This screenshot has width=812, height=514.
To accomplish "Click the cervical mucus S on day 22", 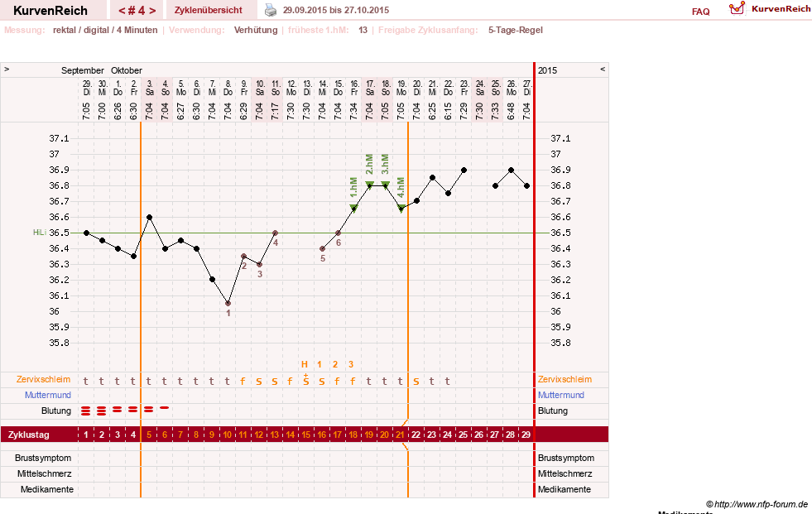I will 416,382.
